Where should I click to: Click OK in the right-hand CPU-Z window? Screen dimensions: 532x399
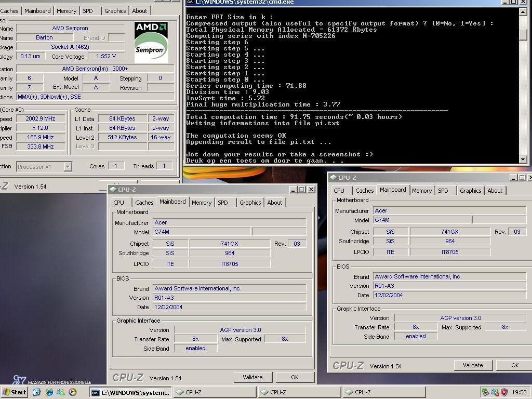point(515,365)
